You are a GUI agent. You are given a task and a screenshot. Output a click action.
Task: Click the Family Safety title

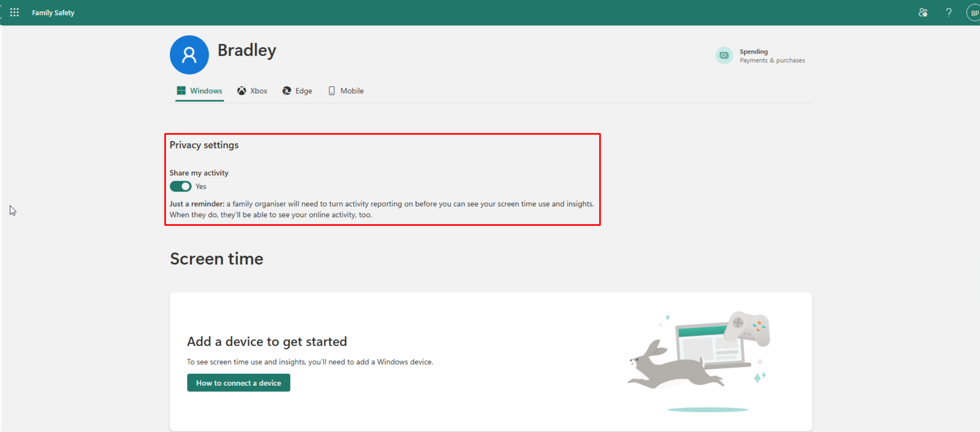53,13
